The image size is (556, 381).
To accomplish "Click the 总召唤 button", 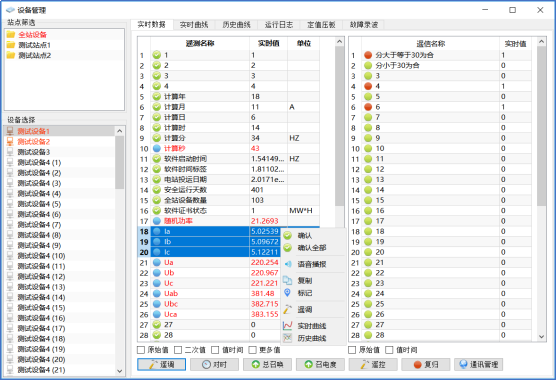I will (267, 364).
